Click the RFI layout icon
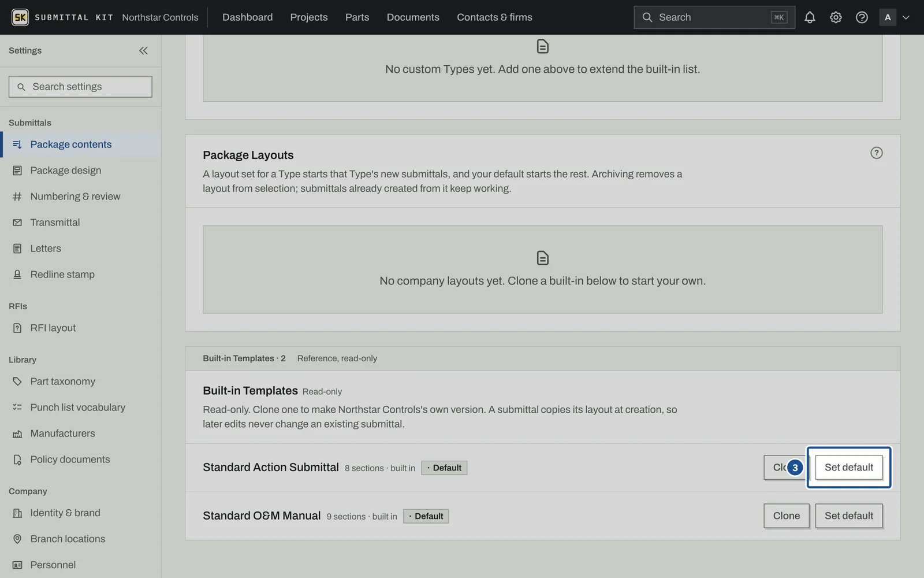 tap(17, 328)
